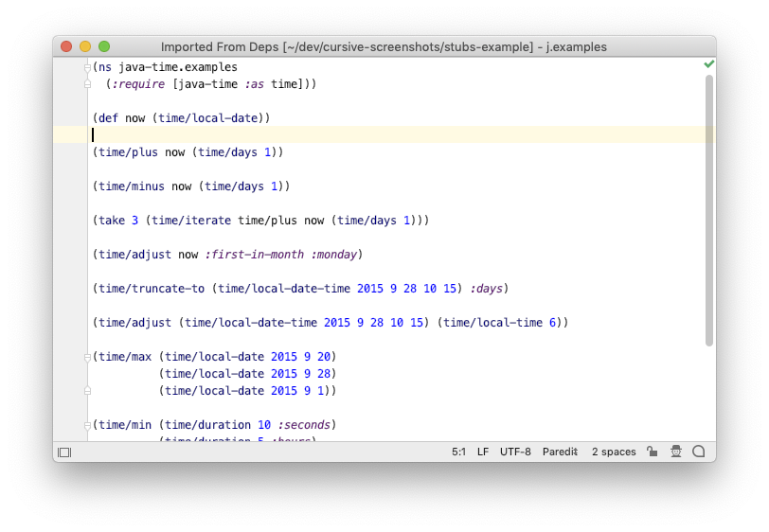Click time/truncate-to function name
769x532 pixels.
tap(152, 289)
